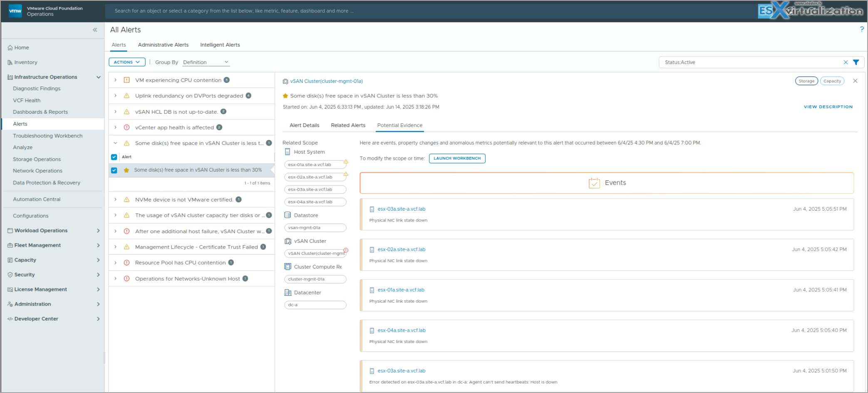Collapse Infrastructure Operations section
This screenshot has height=393, width=868.
tap(99, 77)
